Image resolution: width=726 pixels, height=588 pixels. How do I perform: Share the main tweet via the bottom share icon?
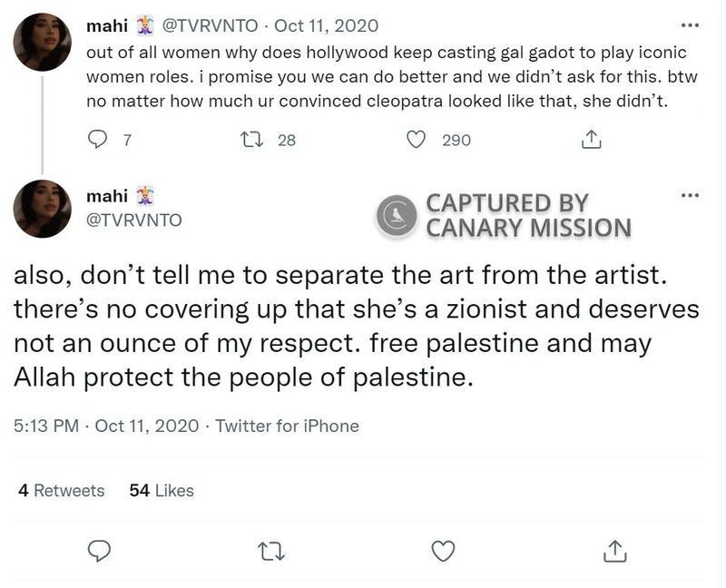(613, 551)
